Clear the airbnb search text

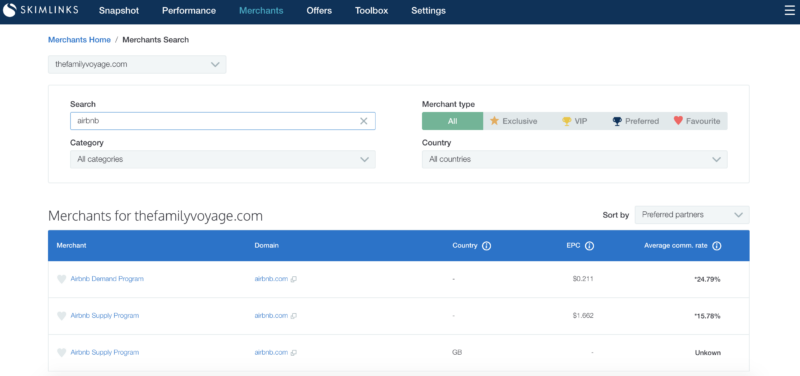(x=363, y=121)
